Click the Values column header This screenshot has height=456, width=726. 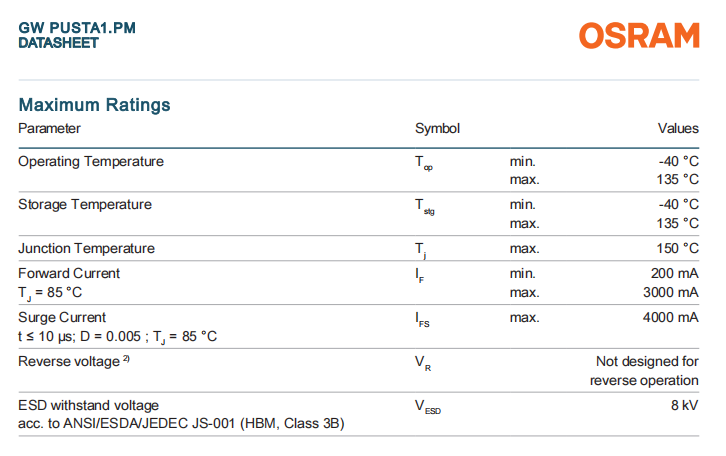pos(677,129)
